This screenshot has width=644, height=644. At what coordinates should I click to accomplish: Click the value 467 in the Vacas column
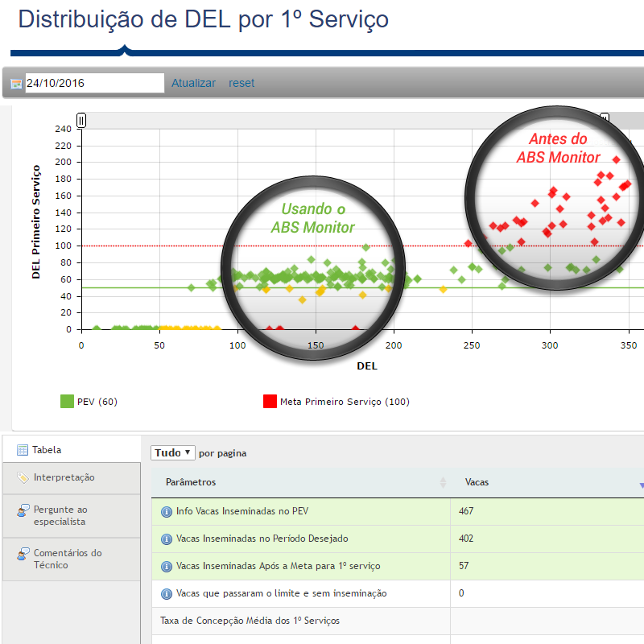pyautogui.click(x=466, y=511)
